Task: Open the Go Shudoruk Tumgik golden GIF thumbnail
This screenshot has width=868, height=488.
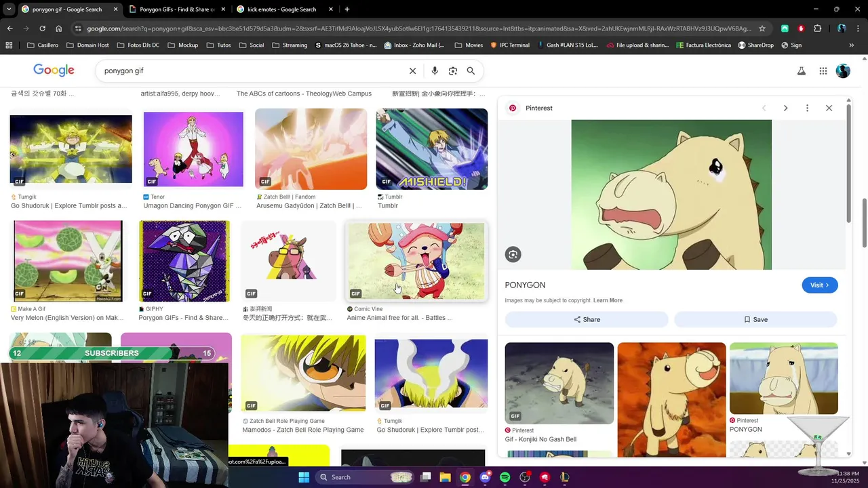Action: click(x=71, y=149)
